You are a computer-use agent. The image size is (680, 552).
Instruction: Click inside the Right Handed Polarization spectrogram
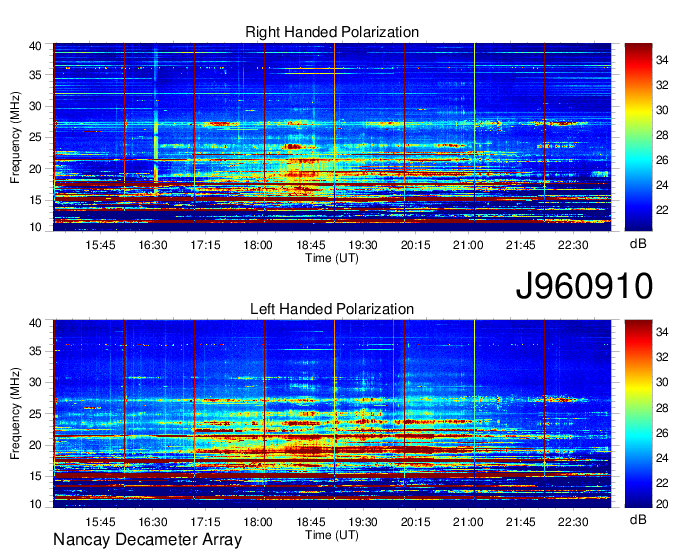(x=332, y=137)
